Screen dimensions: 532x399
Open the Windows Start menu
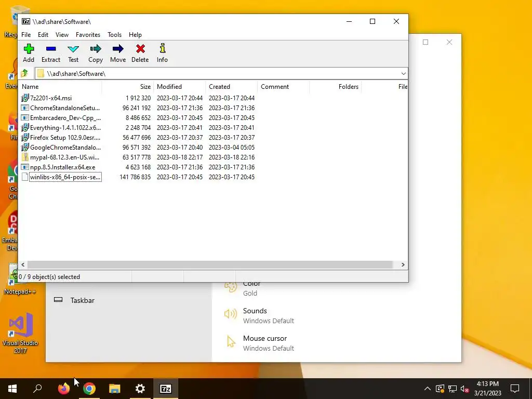pyautogui.click(x=12, y=389)
